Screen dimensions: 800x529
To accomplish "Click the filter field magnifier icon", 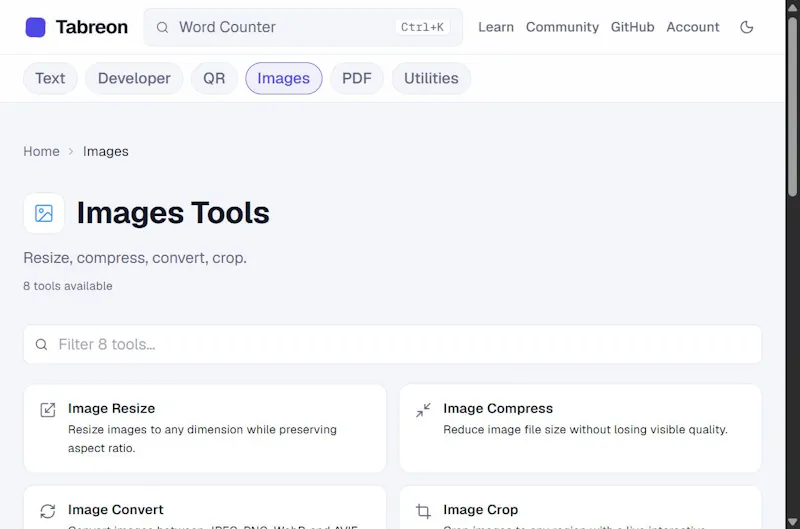I will coord(41,344).
